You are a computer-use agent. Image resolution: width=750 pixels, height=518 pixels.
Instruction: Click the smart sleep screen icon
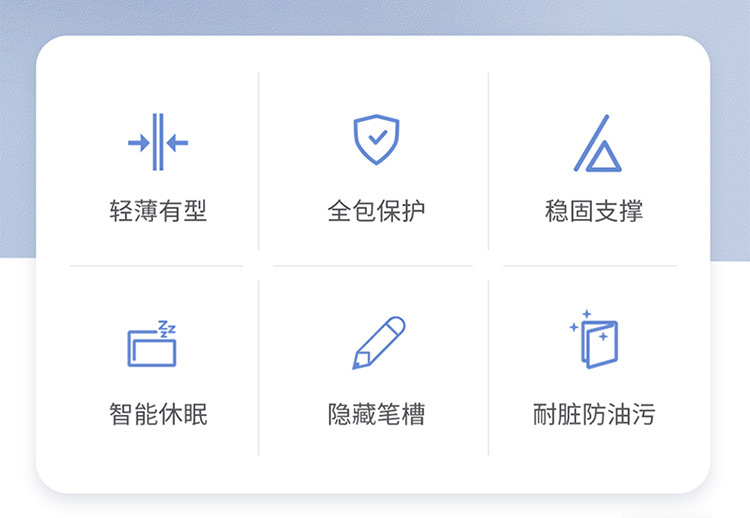click(x=152, y=344)
